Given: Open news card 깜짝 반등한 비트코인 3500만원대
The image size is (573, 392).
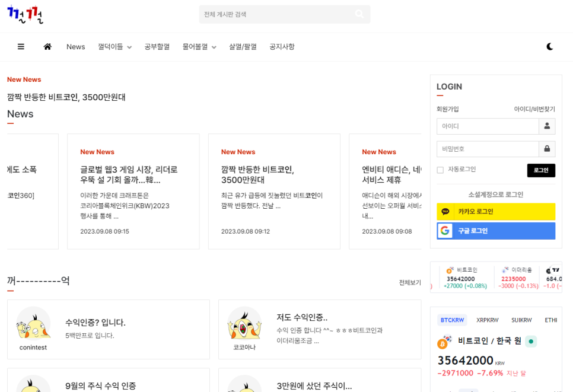Looking at the screenshot, I should click(274, 192).
